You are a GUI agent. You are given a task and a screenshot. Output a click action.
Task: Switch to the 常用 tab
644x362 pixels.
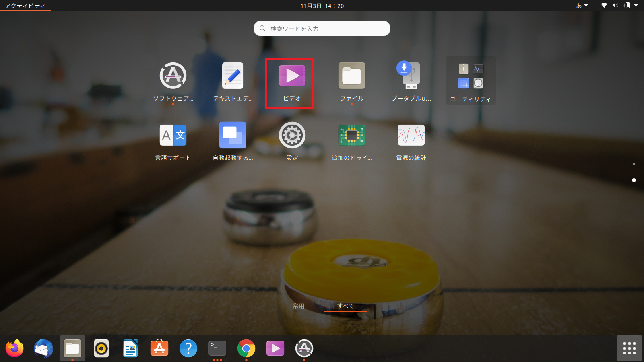click(x=299, y=306)
